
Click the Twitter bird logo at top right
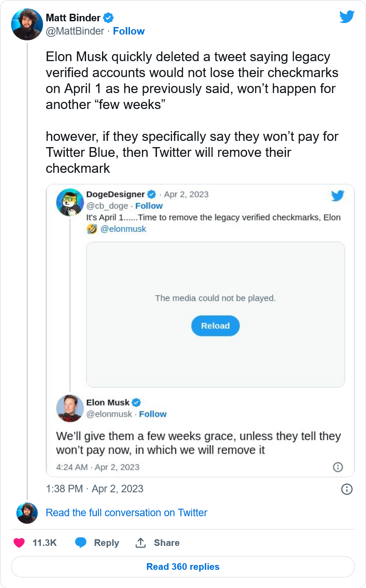346,17
